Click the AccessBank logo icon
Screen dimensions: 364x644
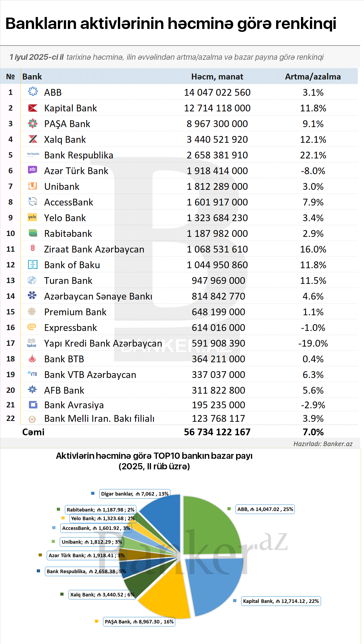pos(33,201)
